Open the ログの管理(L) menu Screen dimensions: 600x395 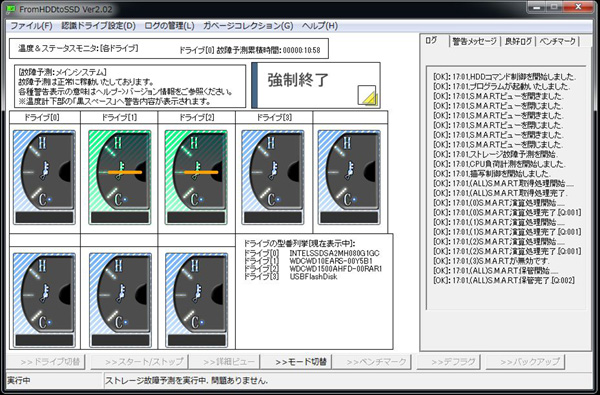coord(170,26)
